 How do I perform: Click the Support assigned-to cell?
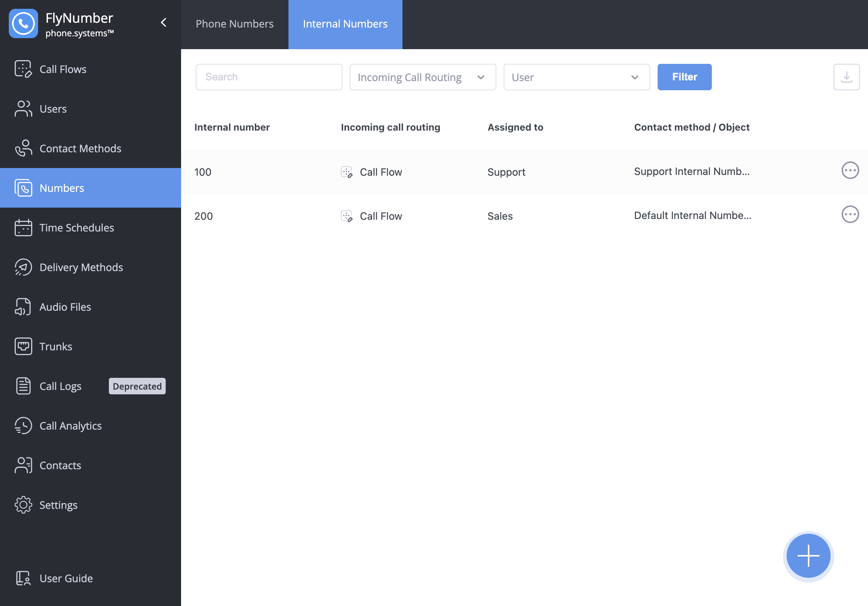[506, 172]
